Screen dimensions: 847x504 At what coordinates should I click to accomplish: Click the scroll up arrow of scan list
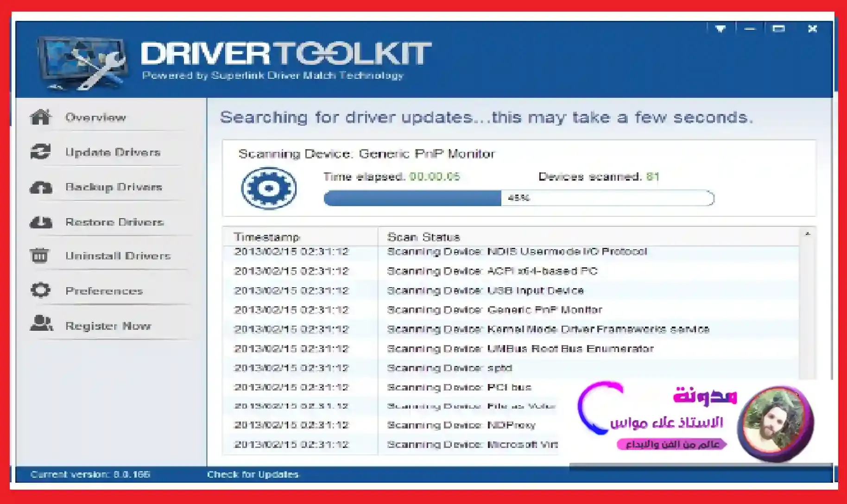[807, 234]
